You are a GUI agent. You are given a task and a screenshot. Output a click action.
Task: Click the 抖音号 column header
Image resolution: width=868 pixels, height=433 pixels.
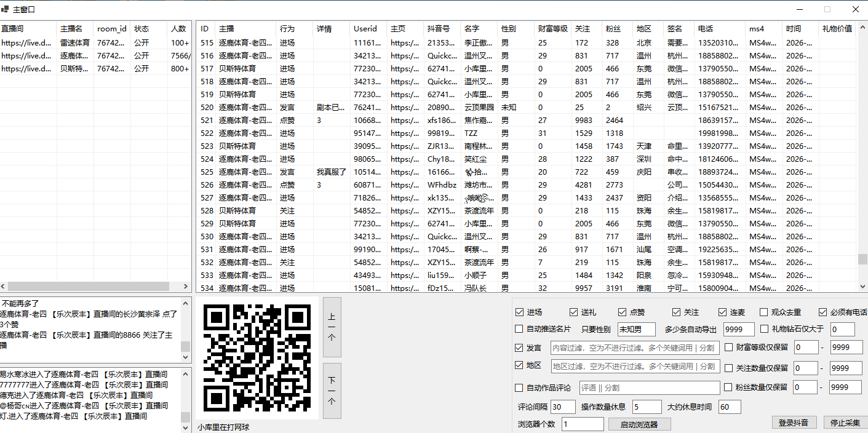(x=442, y=29)
